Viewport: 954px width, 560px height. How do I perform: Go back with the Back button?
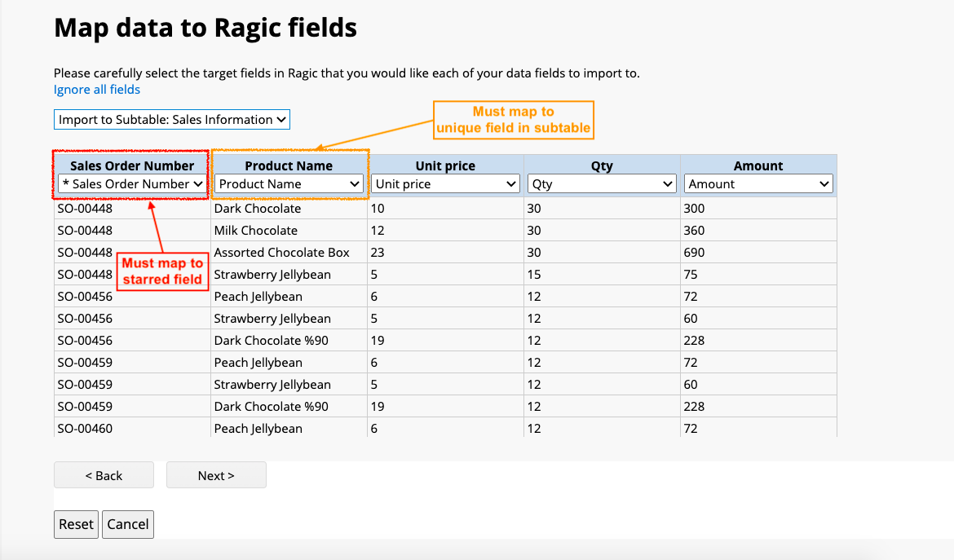tap(104, 475)
